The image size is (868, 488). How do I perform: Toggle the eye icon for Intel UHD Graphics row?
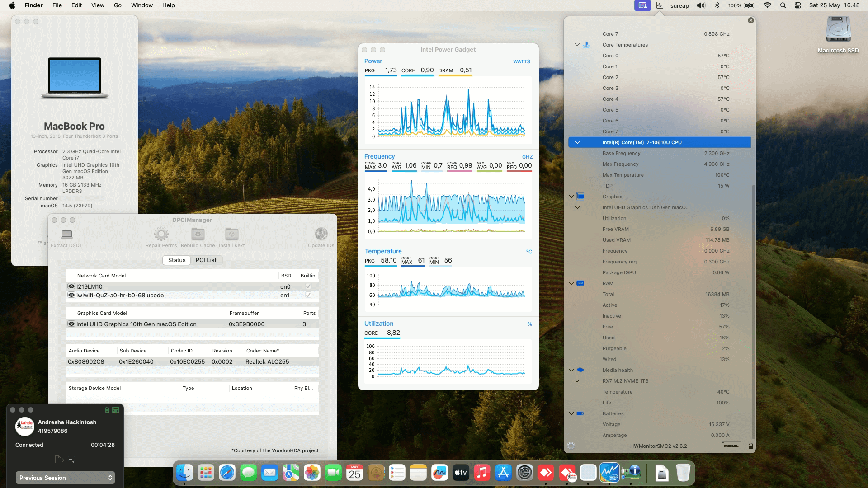(71, 324)
